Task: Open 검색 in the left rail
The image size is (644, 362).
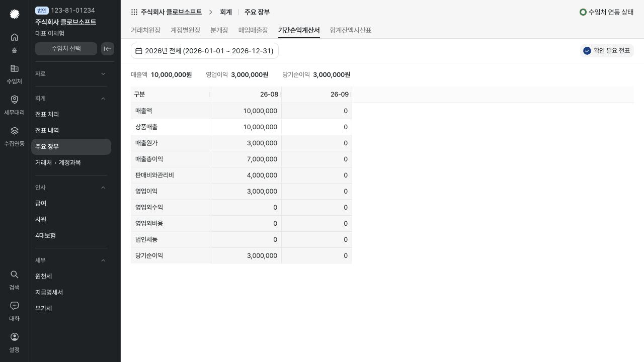Action: 15,280
